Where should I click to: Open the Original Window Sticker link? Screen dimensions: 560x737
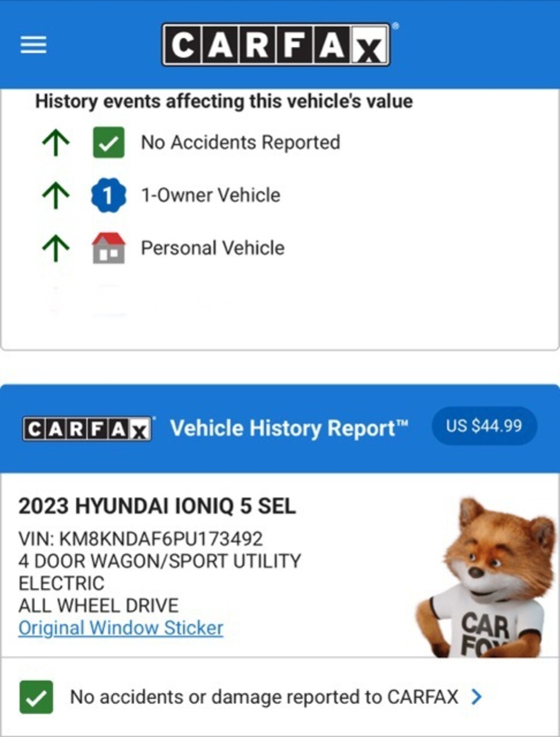pyautogui.click(x=121, y=628)
